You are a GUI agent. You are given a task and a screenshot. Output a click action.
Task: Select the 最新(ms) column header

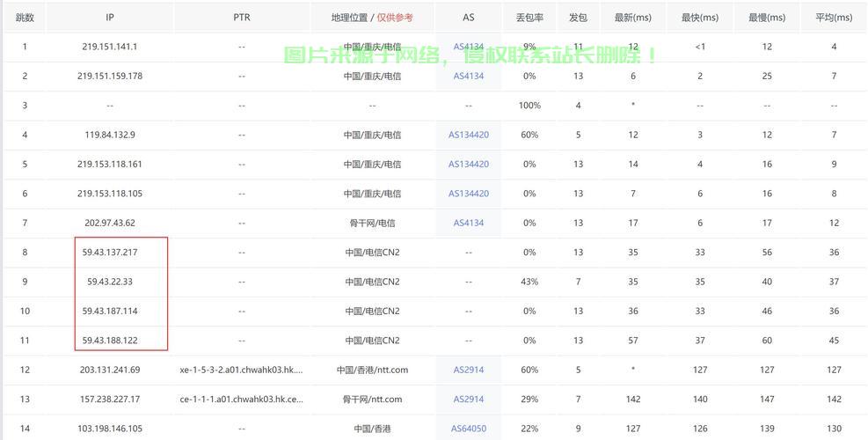click(x=633, y=18)
